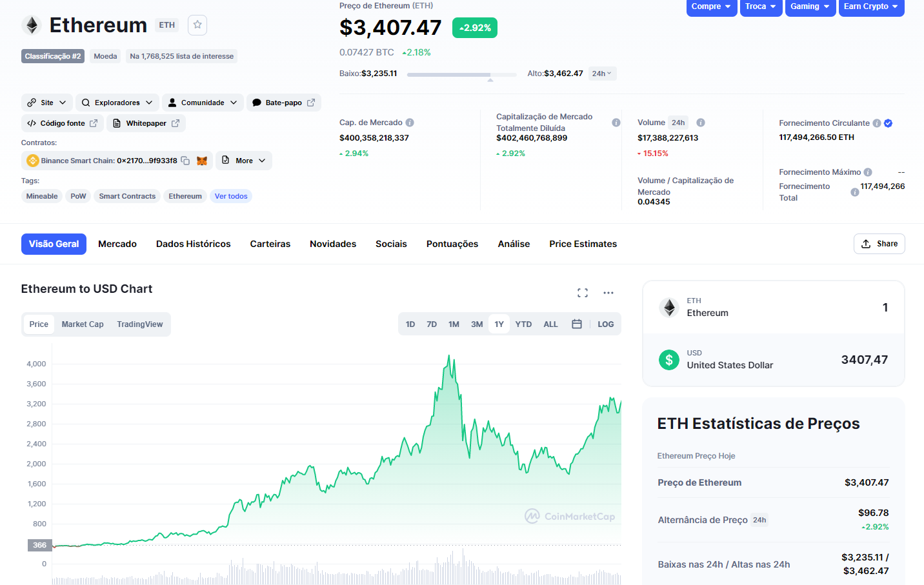Show info for Capitalização de Mercado Totalmente Diluída
924x585 pixels.
coord(616,123)
